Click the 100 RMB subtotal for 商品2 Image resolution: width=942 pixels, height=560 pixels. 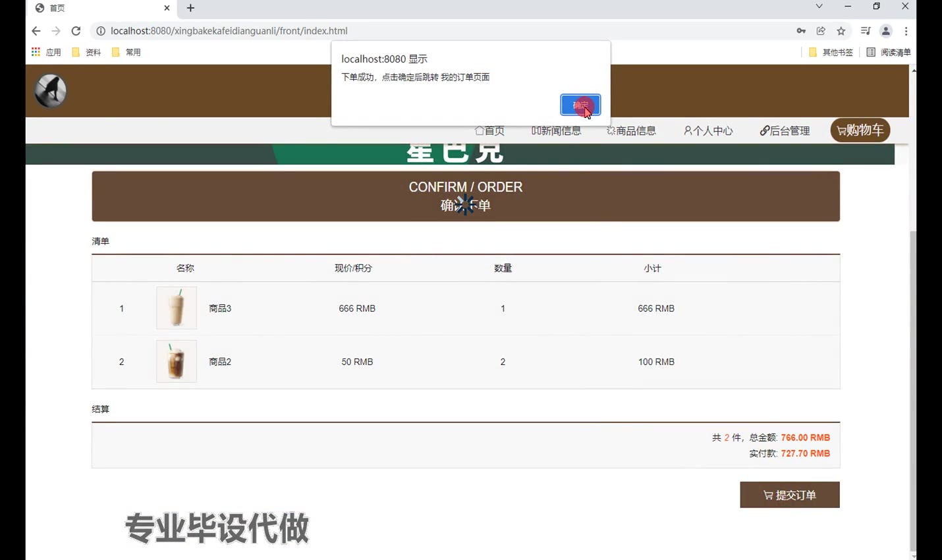tap(656, 362)
